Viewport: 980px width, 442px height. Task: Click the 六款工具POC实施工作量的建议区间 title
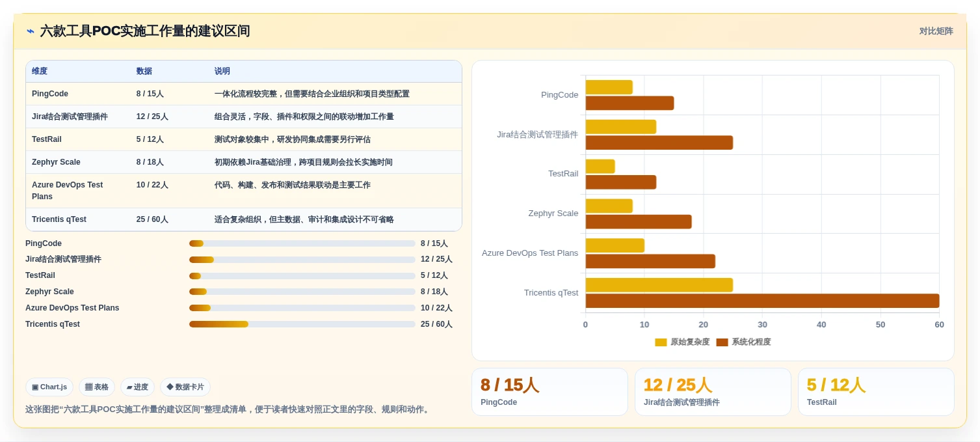point(145,31)
